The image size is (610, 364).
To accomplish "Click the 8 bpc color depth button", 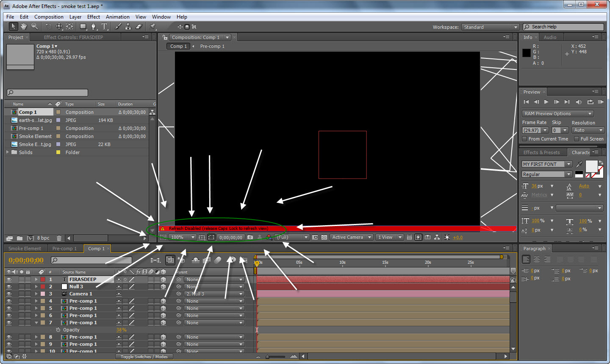I will (43, 238).
